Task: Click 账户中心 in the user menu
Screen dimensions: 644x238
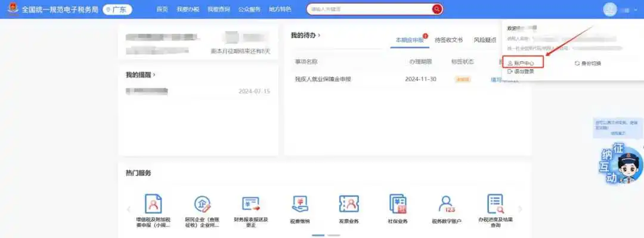Action: 523,63
